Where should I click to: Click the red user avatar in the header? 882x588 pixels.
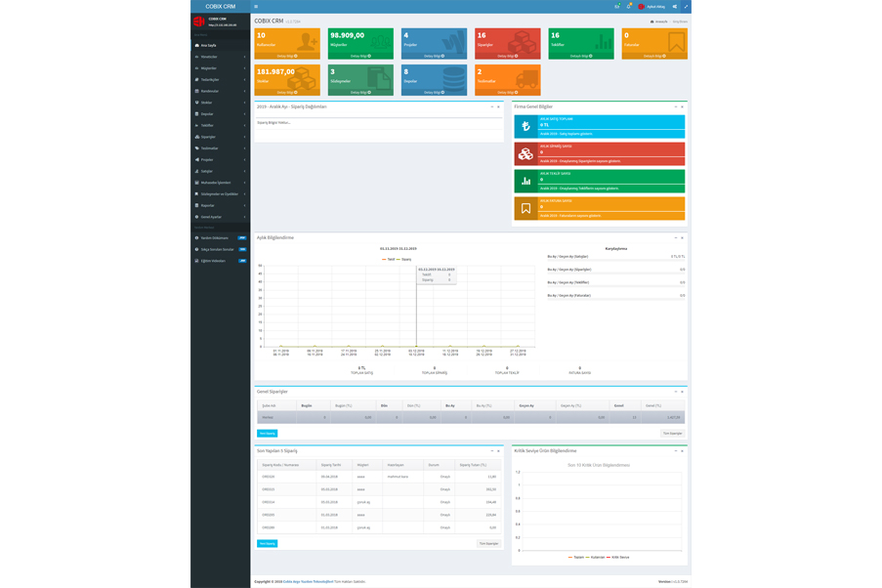point(641,7)
